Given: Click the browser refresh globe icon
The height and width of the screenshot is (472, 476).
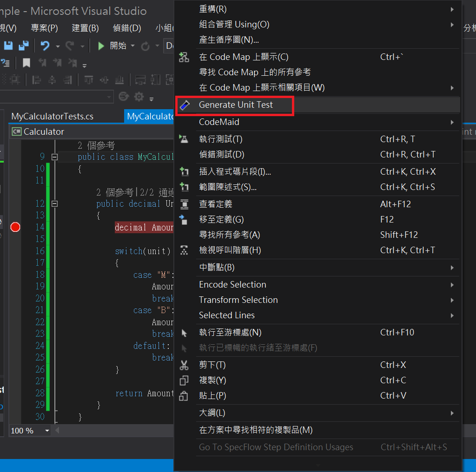Looking at the screenshot, I should point(124,97).
